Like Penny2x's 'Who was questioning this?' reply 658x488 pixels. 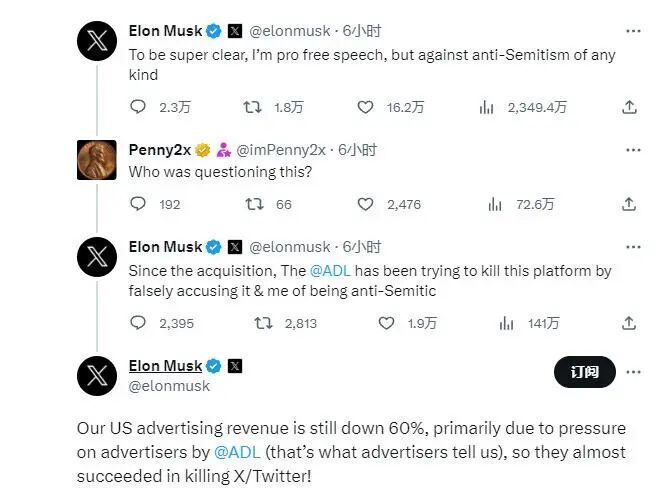click(366, 204)
